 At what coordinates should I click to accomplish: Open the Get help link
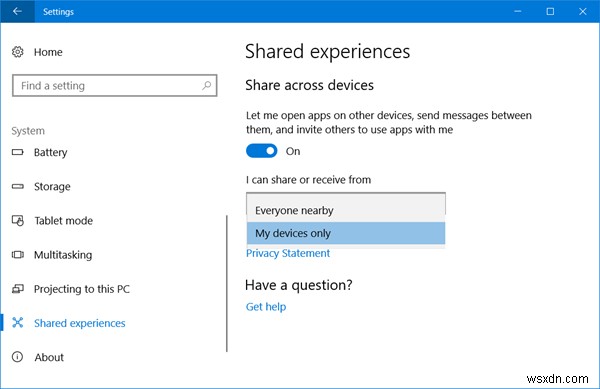[266, 307]
